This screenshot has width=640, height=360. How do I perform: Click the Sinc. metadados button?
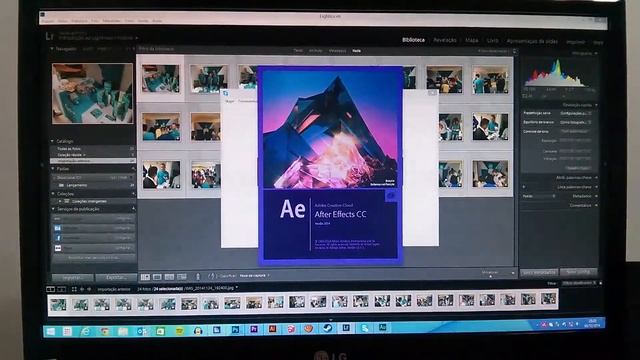tap(539, 272)
